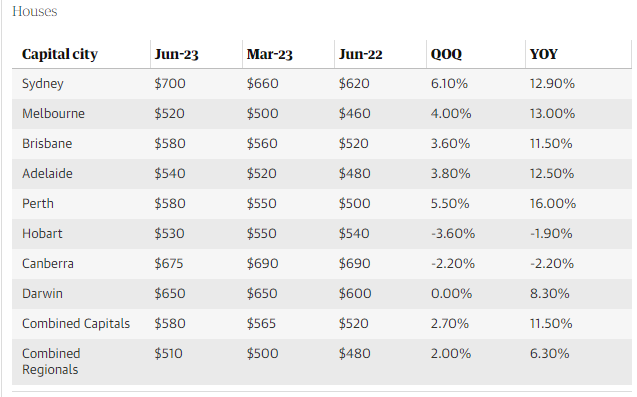Click Darwin's 0.00% QOQ cell

coord(451,294)
